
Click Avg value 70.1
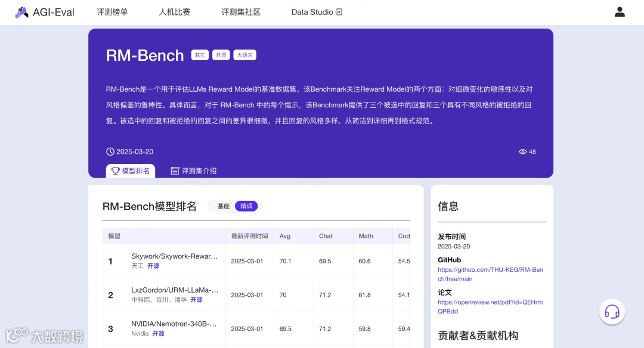point(285,261)
